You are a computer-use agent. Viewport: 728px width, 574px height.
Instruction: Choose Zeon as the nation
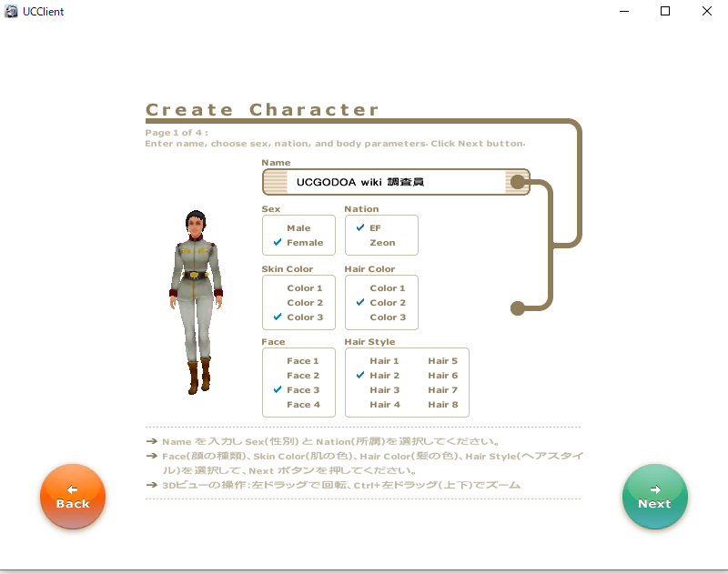382,242
